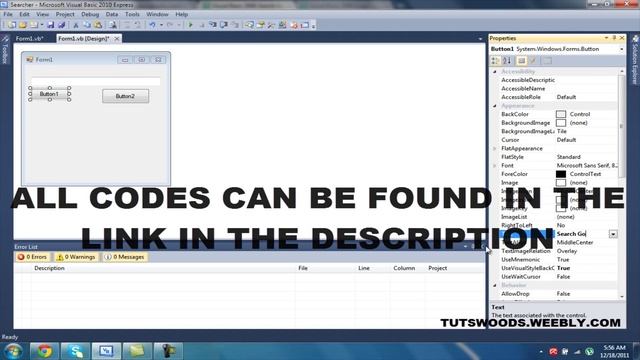Open the Edit menu
This screenshot has width=640, height=360.
click(24, 14)
